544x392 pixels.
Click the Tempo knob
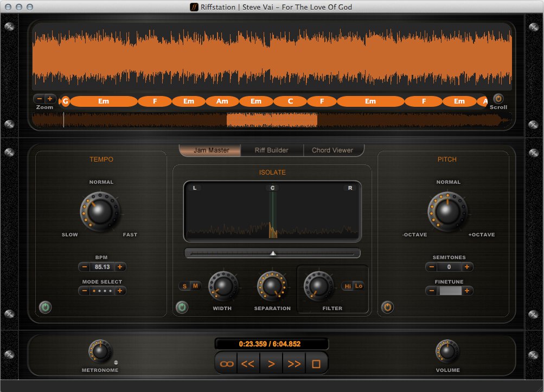[100, 211]
